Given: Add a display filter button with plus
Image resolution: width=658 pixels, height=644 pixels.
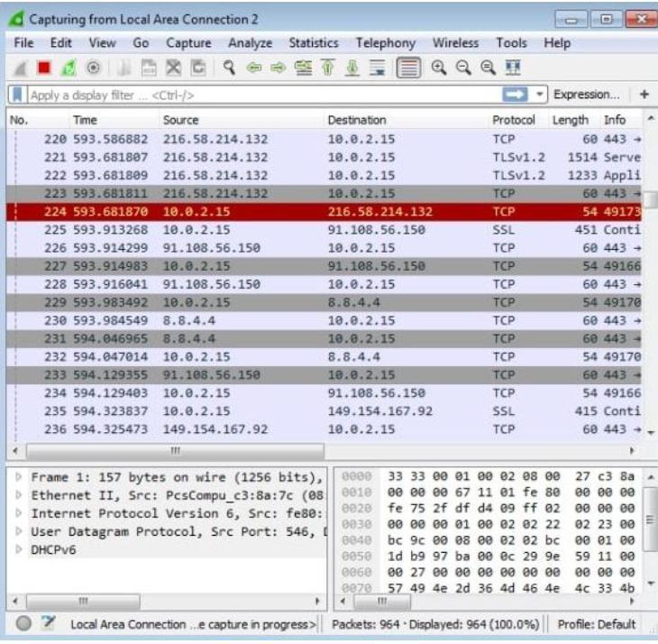Looking at the screenshot, I should (644, 95).
